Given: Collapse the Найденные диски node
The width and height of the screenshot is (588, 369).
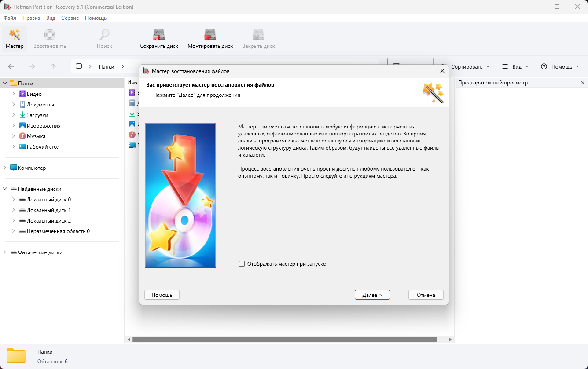Looking at the screenshot, I should [5, 189].
